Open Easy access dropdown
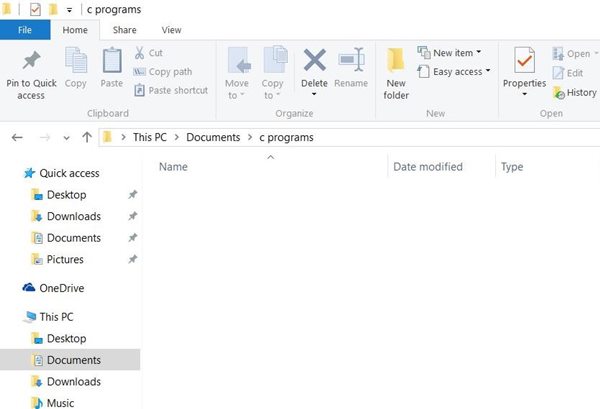Viewport: 600px width, 409px height. click(x=454, y=72)
